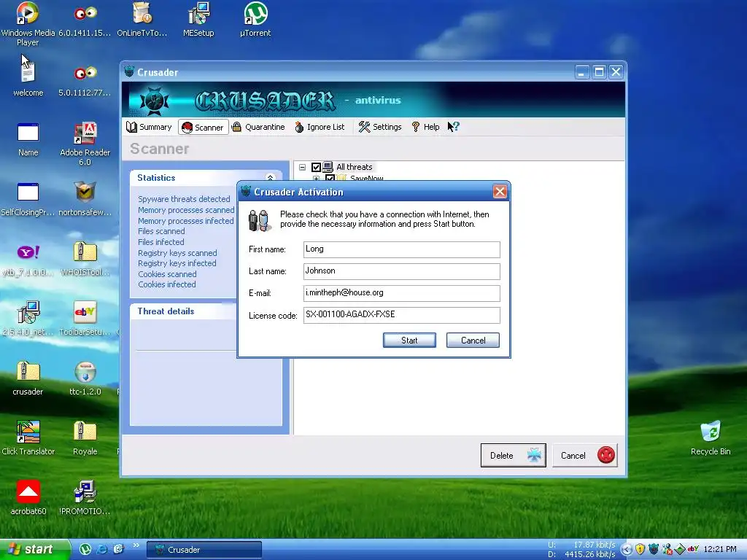Close the Crusader Activation dialog

pyautogui.click(x=500, y=192)
